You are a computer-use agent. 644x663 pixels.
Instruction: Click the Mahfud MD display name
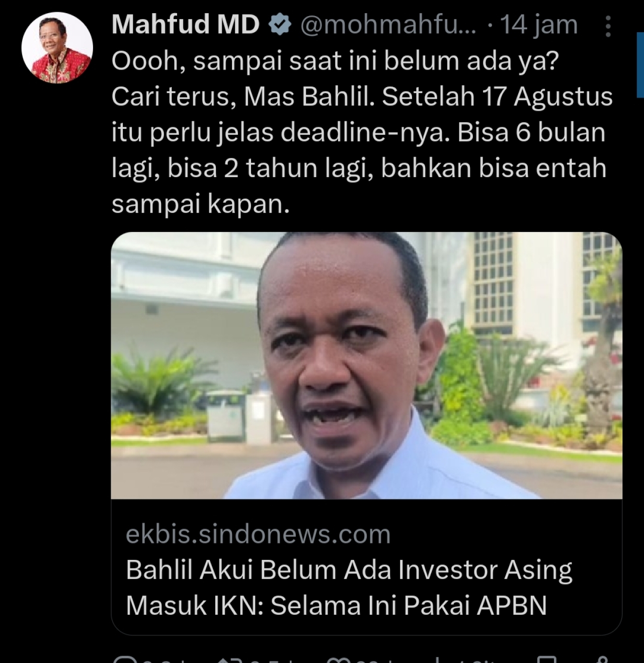186,24
